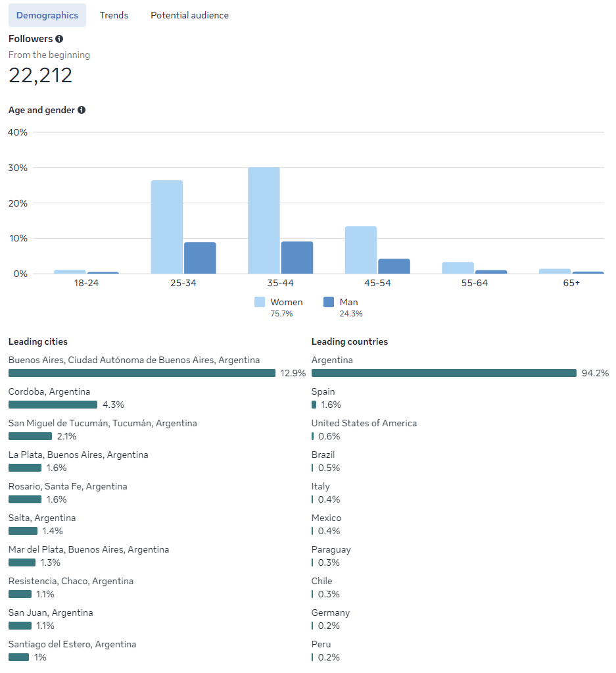Screen dimensions: 616x673
Task: Click the Age and gender info icon
Action: (82, 110)
